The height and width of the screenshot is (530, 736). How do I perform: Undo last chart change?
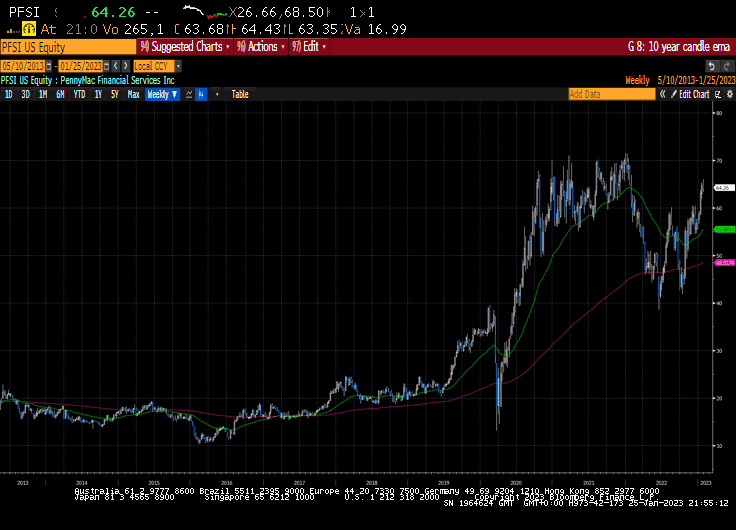coord(712,66)
